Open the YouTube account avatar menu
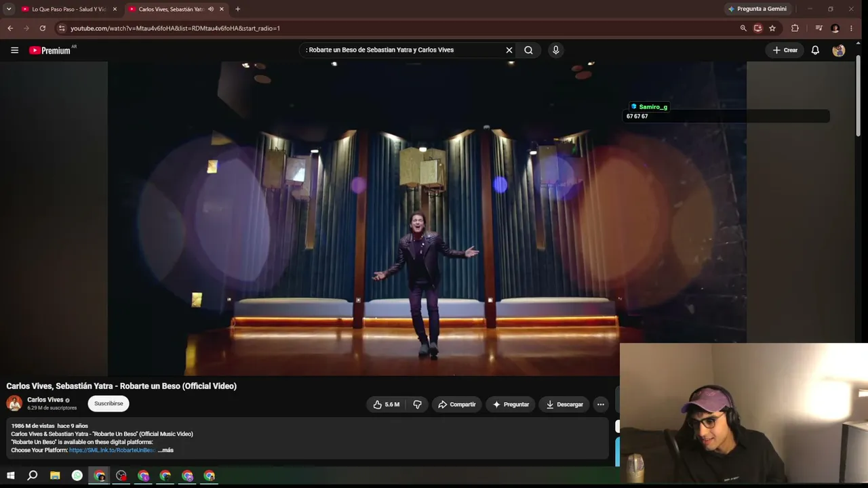 coord(839,50)
